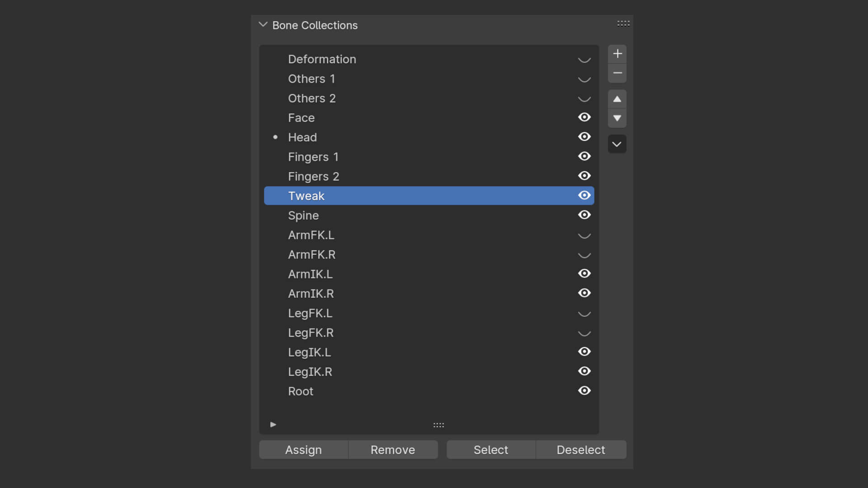
Task: Show the ArmFK.L bone collection
Action: [584, 235]
